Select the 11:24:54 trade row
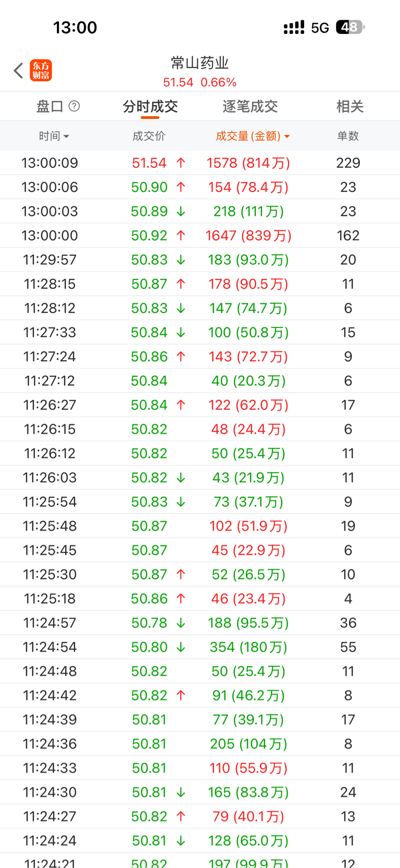Viewport: 400px width, 868px height. (200, 647)
